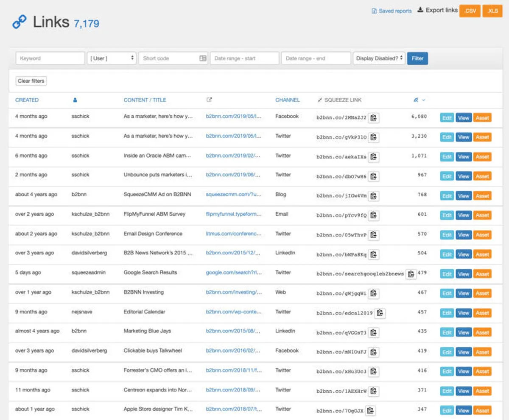Open the User dropdown filter
Viewport: 509px width, 420px height.
pyautogui.click(x=112, y=58)
